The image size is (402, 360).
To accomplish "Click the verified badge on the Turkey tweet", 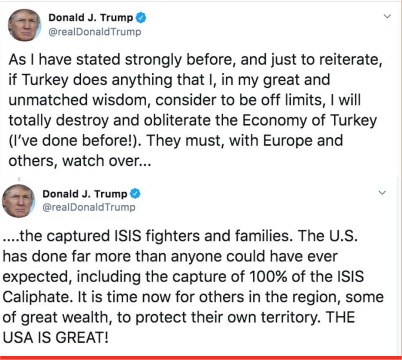I will coord(141,18).
